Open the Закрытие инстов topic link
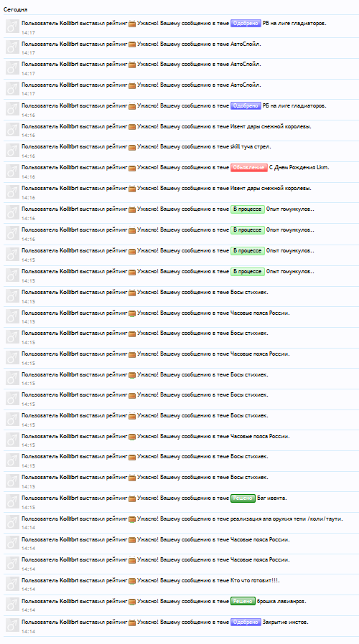The height and width of the screenshot is (644, 359). (285, 622)
